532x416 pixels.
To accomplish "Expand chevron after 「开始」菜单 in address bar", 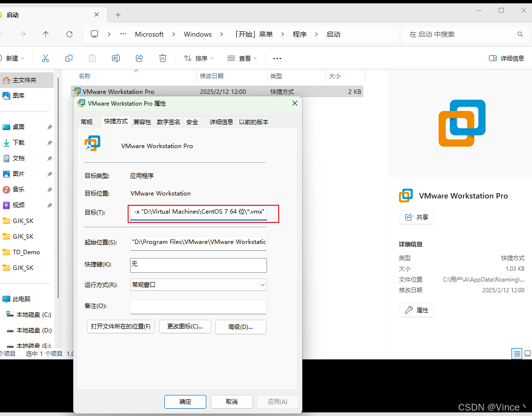I will pos(283,34).
